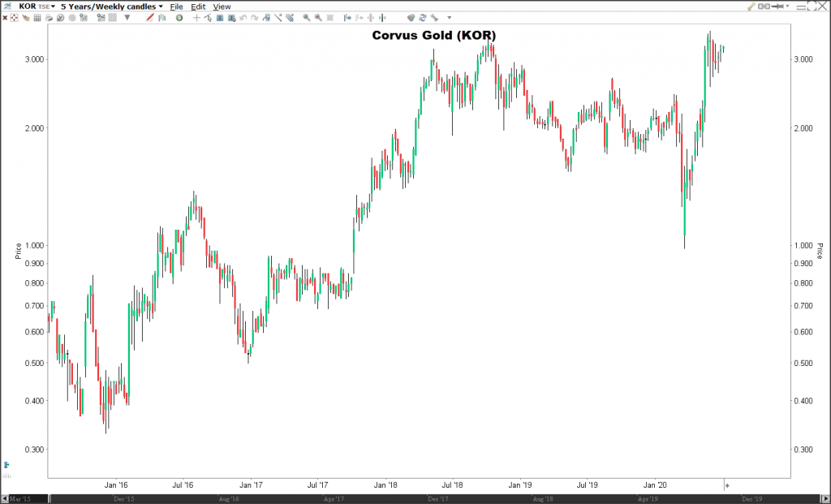Toggle the chain link icon in title bar

click(x=764, y=6)
